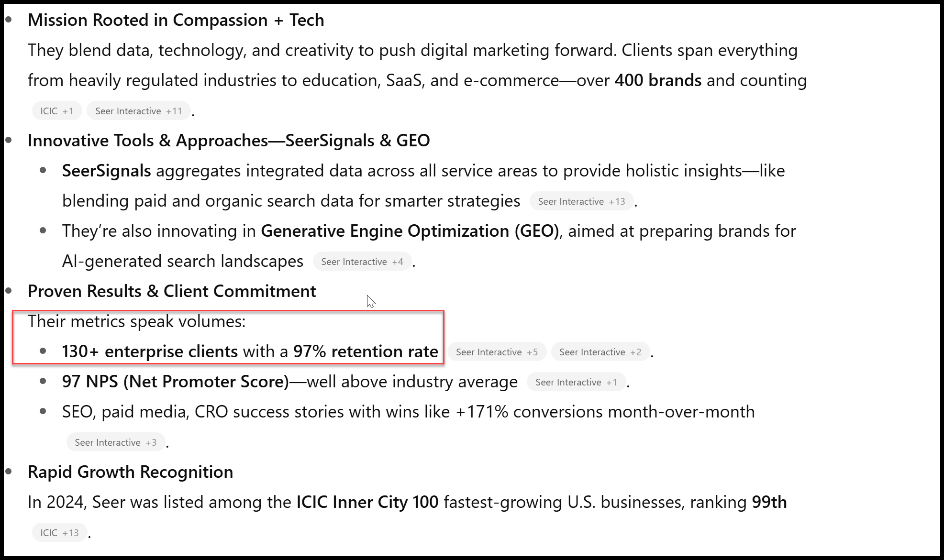This screenshot has height=560, width=944.
Task: Click the "Mission Rooted in Compassion + Tech" heading
Action: point(176,20)
